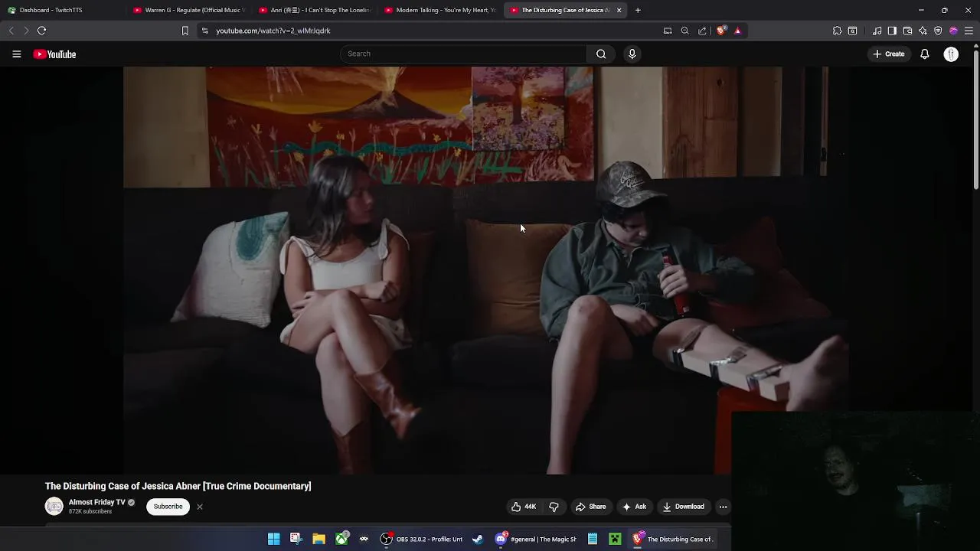980x551 pixels.
Task: Open more actions three-dot menu
Action: point(723,507)
